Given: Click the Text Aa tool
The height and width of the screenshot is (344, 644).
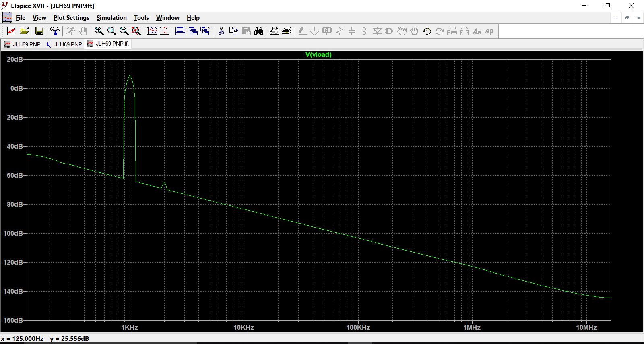Looking at the screenshot, I should pyautogui.click(x=477, y=31).
